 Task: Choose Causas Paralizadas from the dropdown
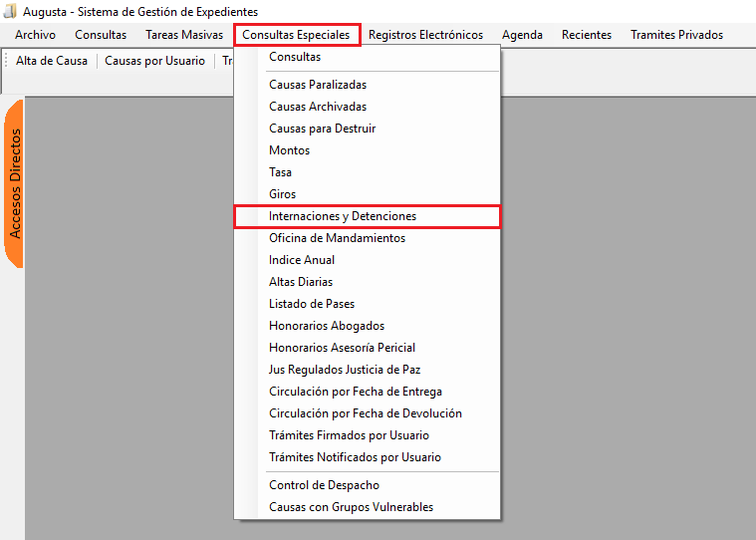tap(318, 85)
